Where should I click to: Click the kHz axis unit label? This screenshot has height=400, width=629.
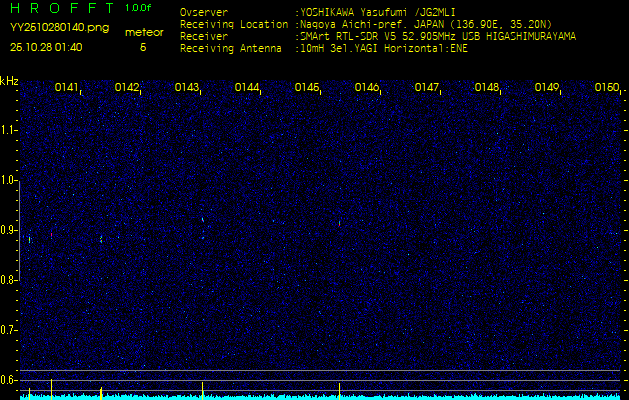coord(9,81)
